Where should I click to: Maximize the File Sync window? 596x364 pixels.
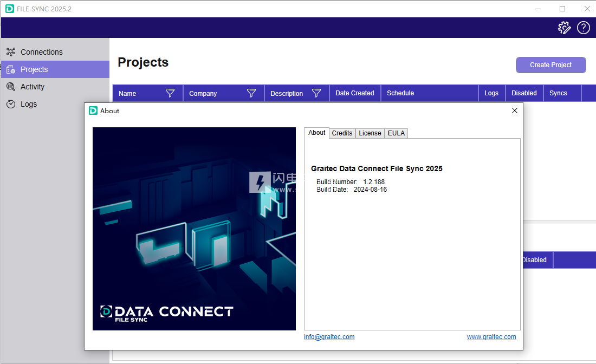coord(562,9)
